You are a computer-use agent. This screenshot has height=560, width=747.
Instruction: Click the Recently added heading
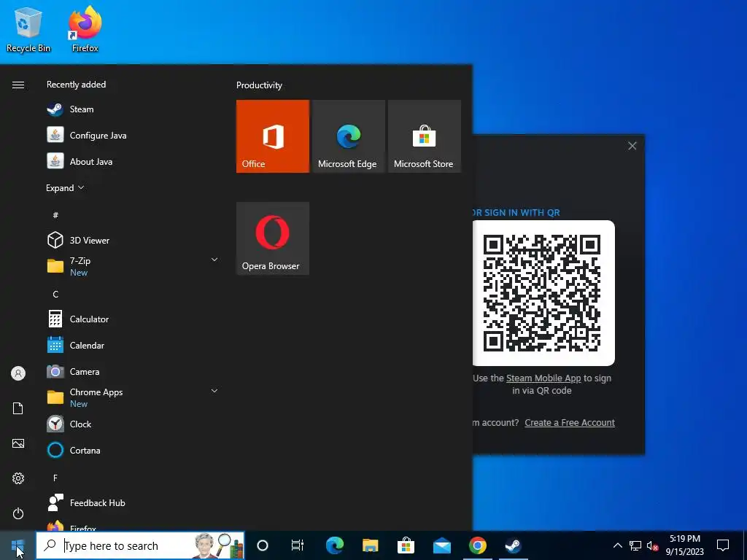[76, 85]
